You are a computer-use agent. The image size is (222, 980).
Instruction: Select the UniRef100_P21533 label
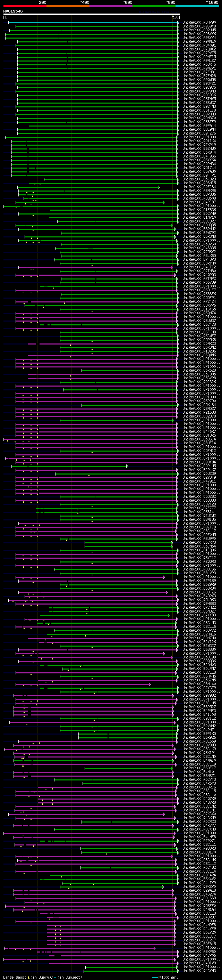coord(199,412)
